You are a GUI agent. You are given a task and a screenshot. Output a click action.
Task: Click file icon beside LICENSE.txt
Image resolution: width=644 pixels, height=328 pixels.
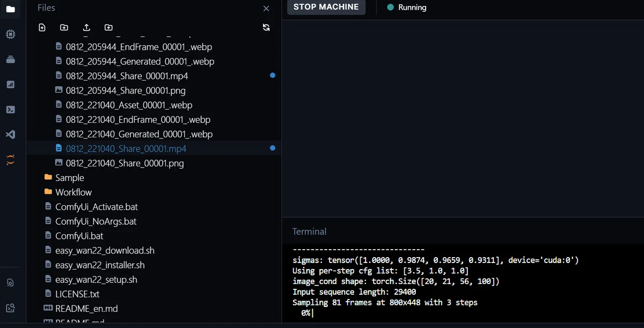point(48,294)
